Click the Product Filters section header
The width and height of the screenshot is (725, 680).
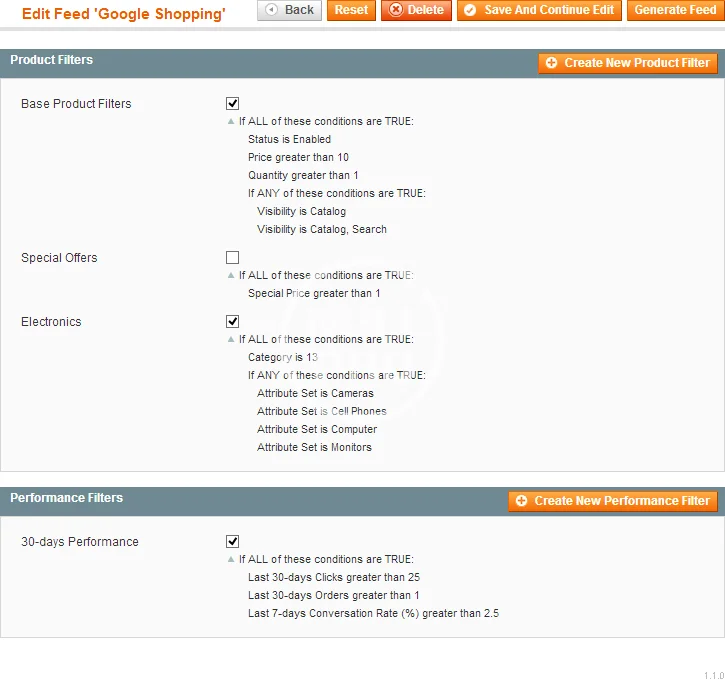click(x=52, y=60)
